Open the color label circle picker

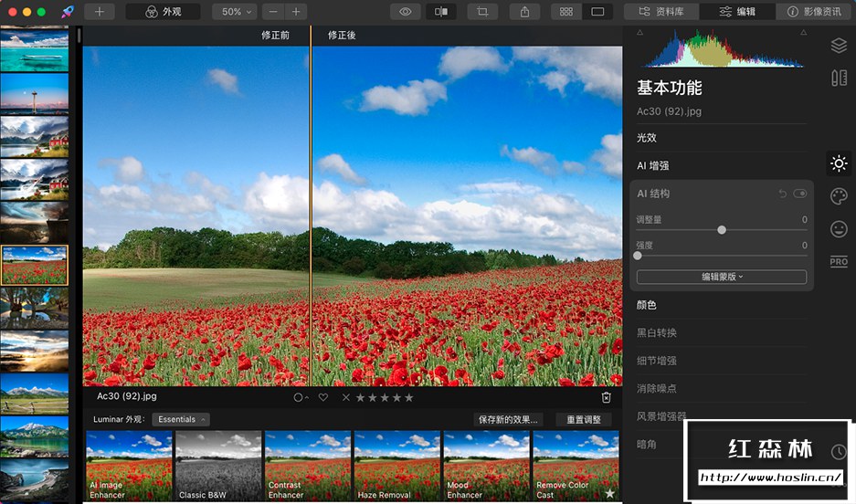(x=301, y=398)
